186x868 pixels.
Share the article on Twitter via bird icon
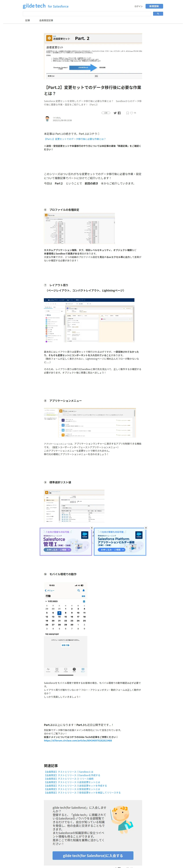click(115, 113)
